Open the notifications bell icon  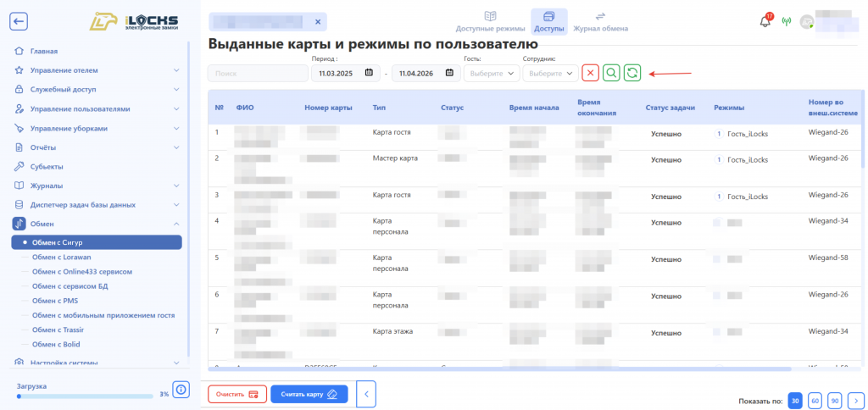point(765,21)
